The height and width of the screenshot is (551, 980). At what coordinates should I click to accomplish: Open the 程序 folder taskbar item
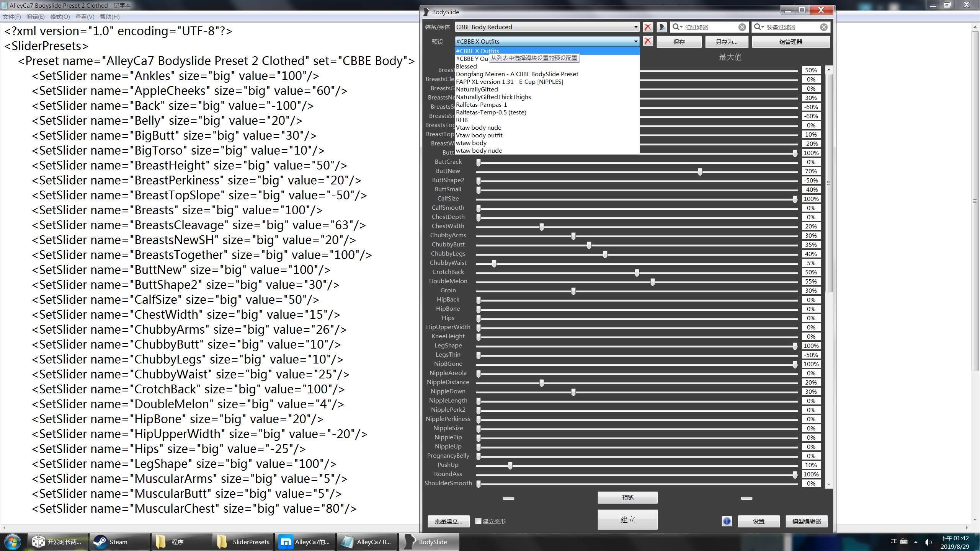point(181,542)
